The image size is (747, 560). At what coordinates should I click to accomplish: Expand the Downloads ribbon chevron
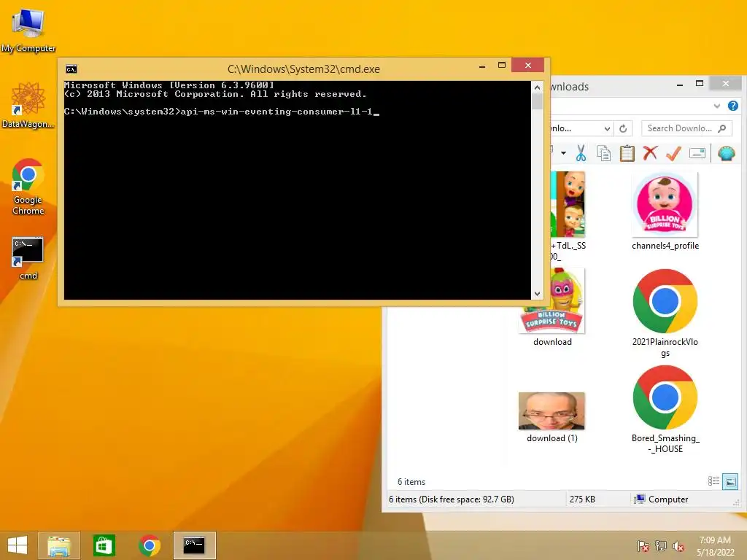pyautogui.click(x=716, y=106)
